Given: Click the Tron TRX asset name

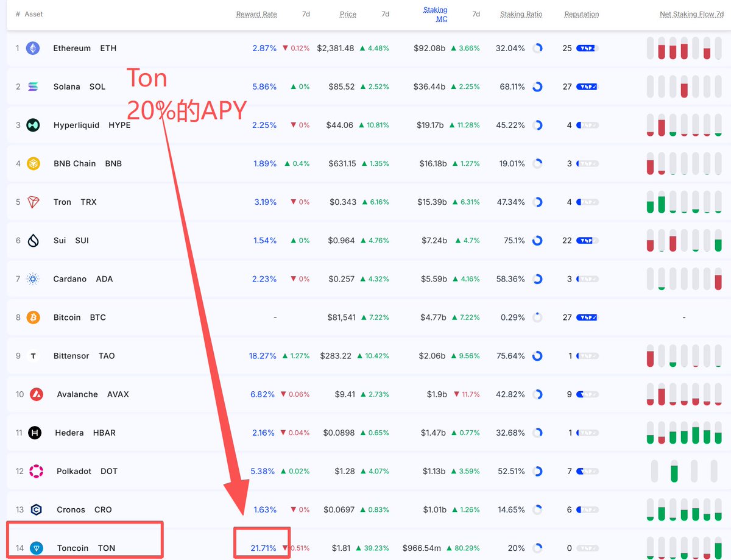Looking at the screenshot, I should (x=75, y=202).
